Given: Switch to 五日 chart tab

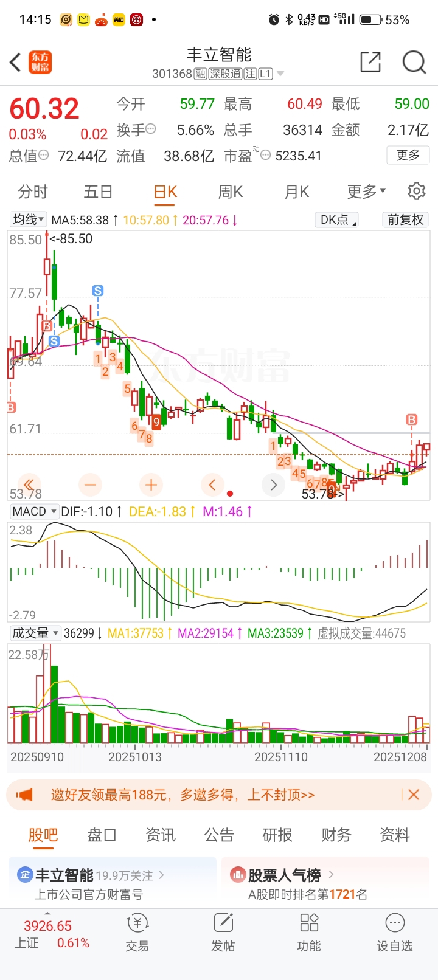Looking at the screenshot, I should (x=98, y=192).
